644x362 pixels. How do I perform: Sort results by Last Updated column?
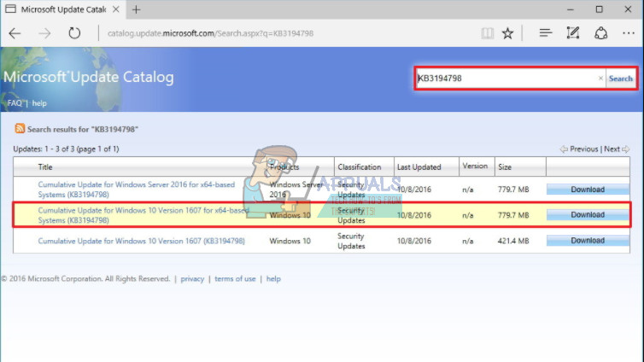point(419,167)
